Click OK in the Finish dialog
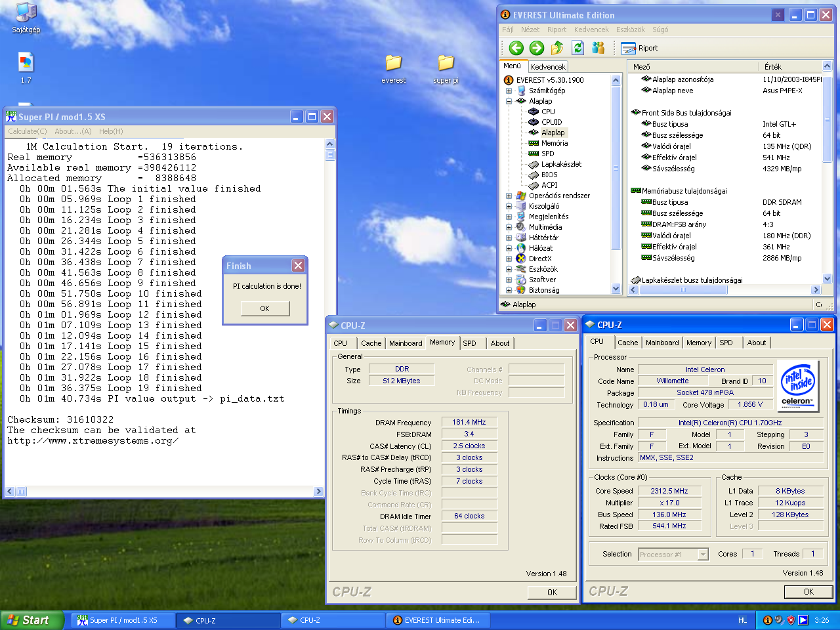Image resolution: width=840 pixels, height=630 pixels. (x=264, y=308)
